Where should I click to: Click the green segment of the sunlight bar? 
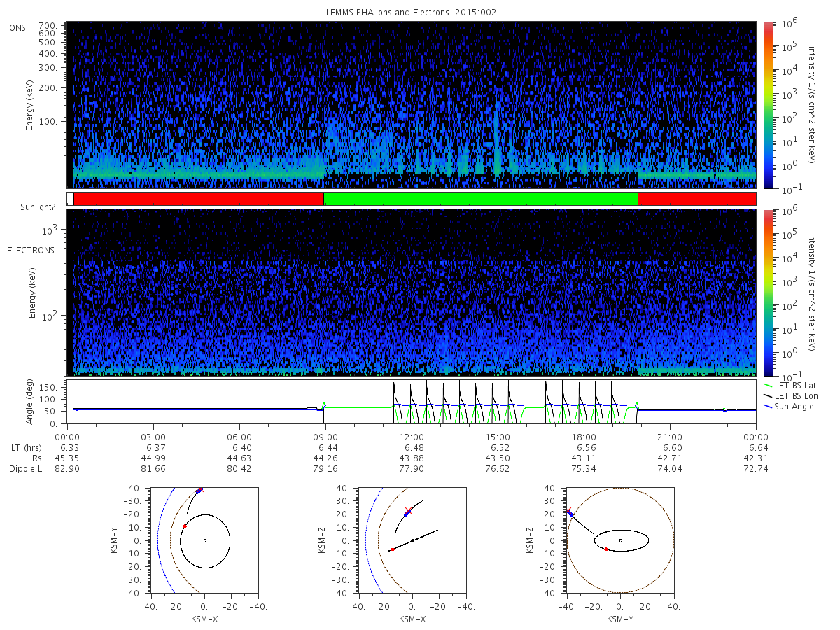pyautogui.click(x=481, y=199)
